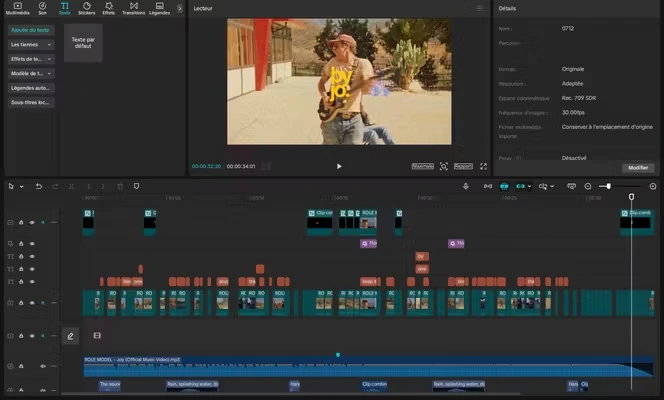The width and height of the screenshot is (664, 400).
Task: Expand the Effets de te... category
Action: (30, 59)
